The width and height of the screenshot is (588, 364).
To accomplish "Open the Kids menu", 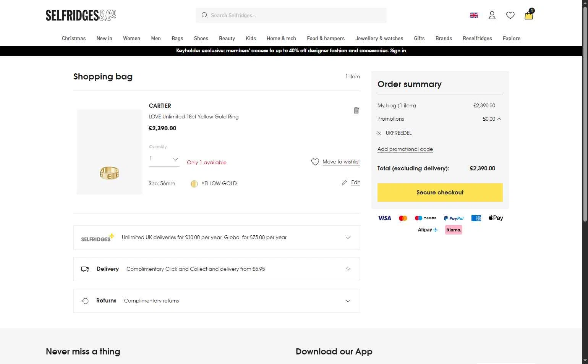I will tap(251, 38).
